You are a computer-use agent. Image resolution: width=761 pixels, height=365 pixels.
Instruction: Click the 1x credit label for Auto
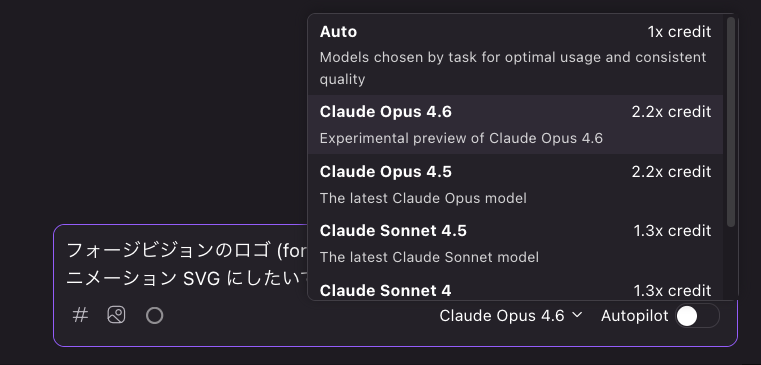(679, 32)
